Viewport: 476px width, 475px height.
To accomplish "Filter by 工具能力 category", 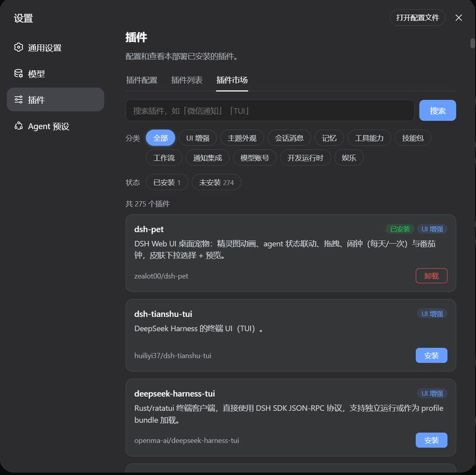I will click(x=369, y=138).
